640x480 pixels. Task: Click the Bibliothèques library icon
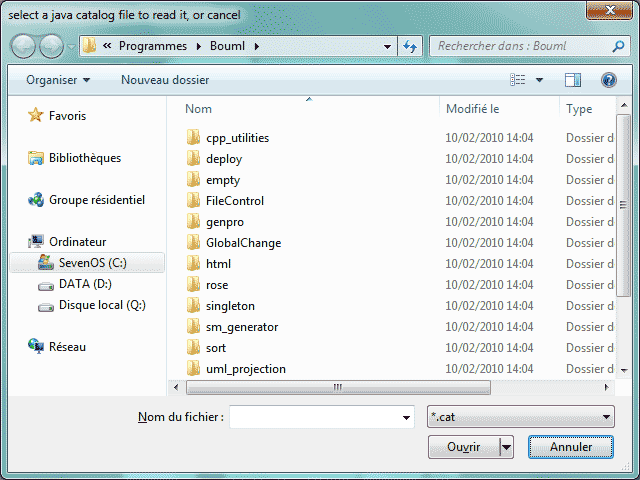[x=36, y=158]
